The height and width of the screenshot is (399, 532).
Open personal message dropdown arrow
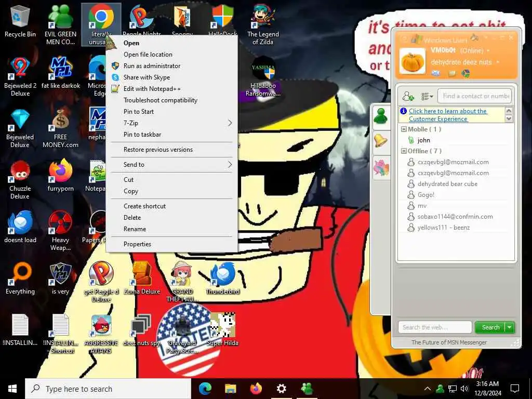(497, 62)
